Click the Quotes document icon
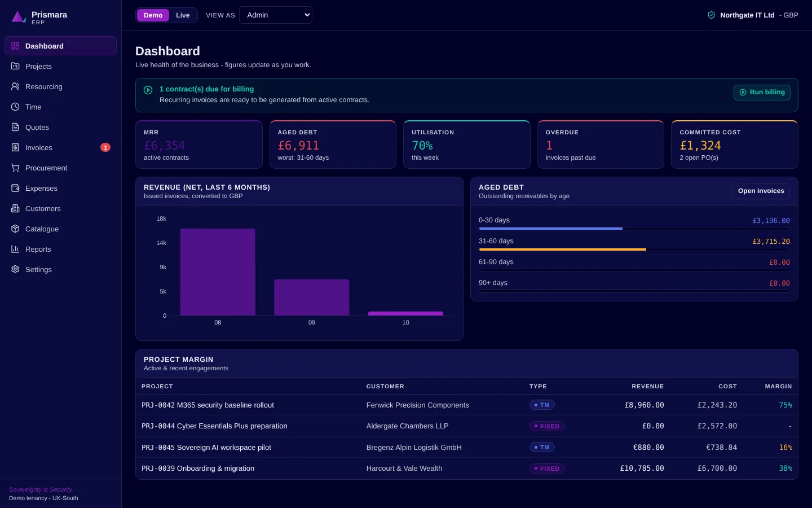The image size is (812, 508). coord(15,127)
